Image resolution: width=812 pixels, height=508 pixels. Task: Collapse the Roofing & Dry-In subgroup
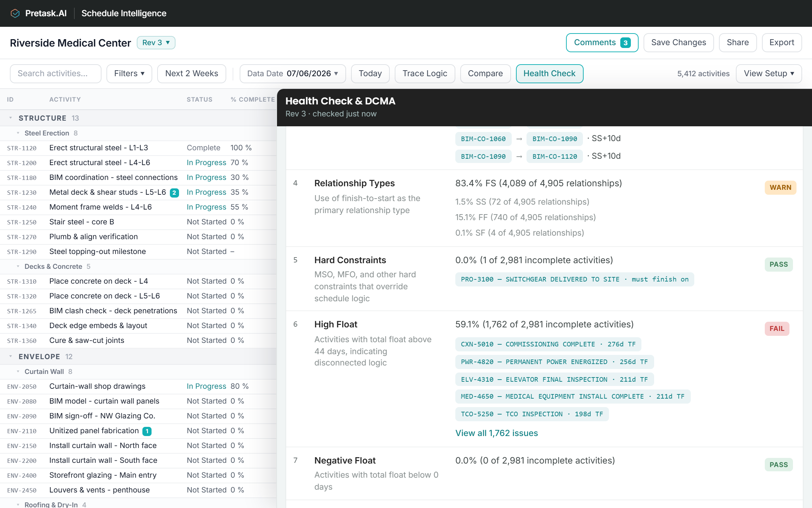coord(18,505)
